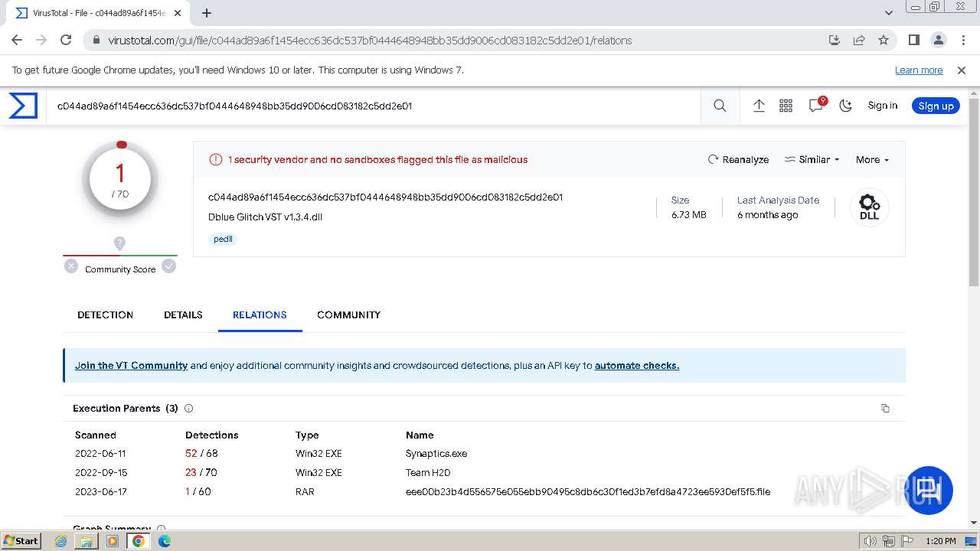Open File Explorer from taskbar
The image size is (980, 551).
(x=87, y=541)
